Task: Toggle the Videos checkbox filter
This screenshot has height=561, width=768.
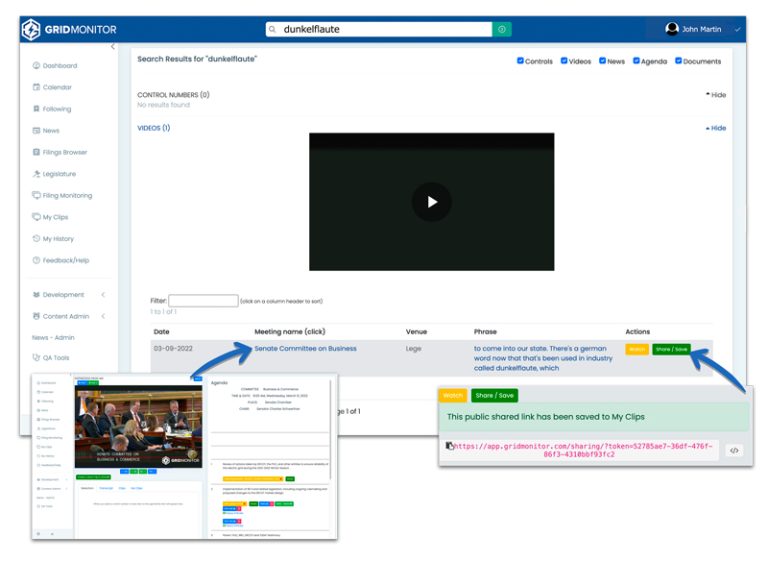Action: click(x=564, y=61)
